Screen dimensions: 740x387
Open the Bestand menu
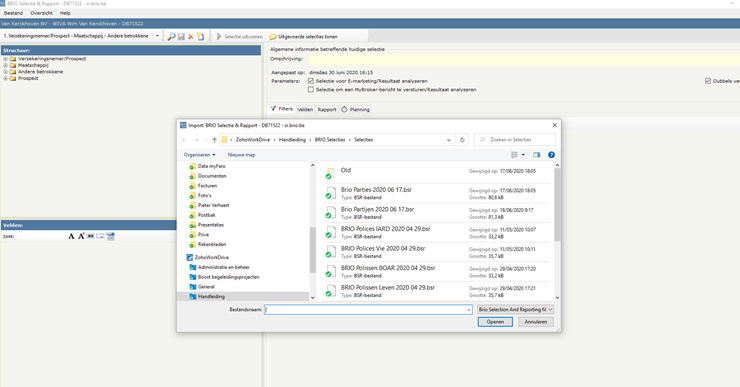tap(13, 13)
